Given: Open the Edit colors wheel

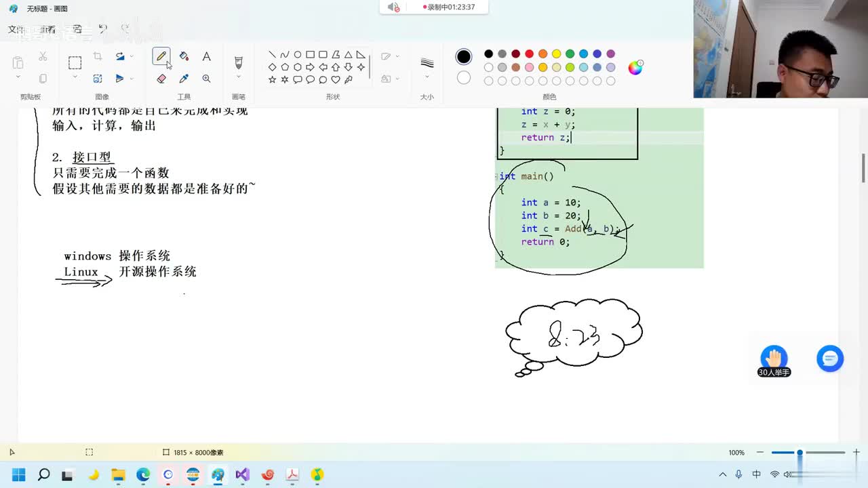Looking at the screenshot, I should (x=635, y=67).
